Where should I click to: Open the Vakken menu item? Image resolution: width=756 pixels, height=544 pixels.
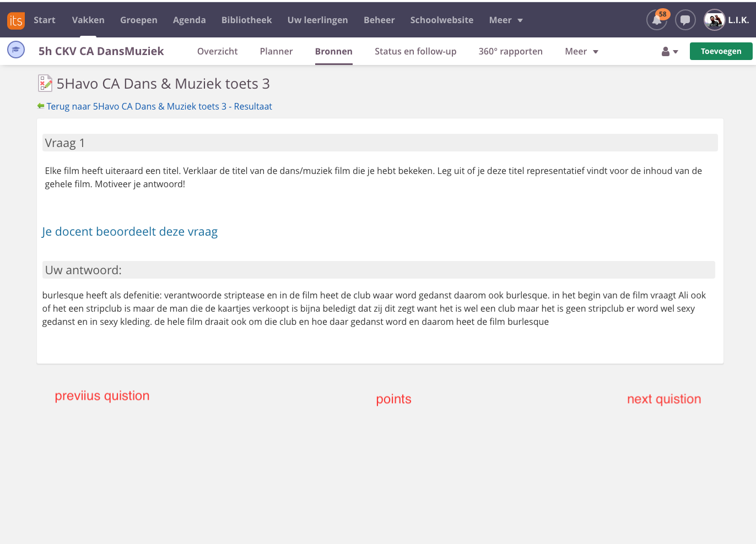(88, 20)
